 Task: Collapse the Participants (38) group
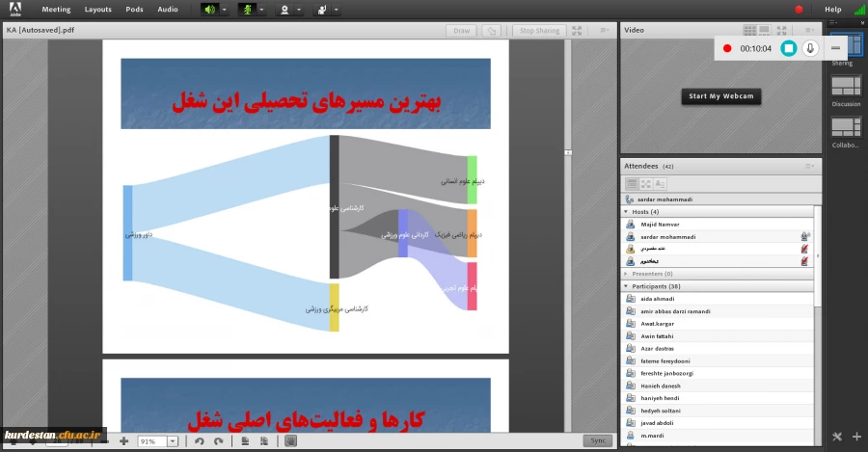(627, 286)
